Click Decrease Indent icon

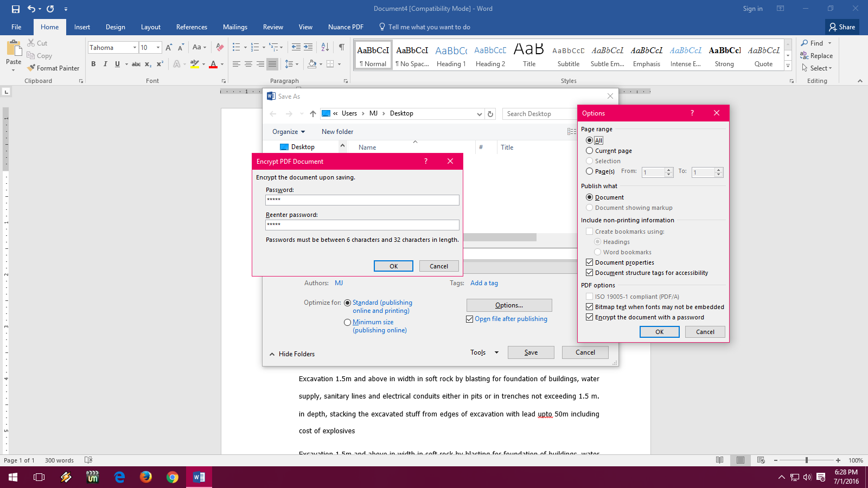point(296,48)
